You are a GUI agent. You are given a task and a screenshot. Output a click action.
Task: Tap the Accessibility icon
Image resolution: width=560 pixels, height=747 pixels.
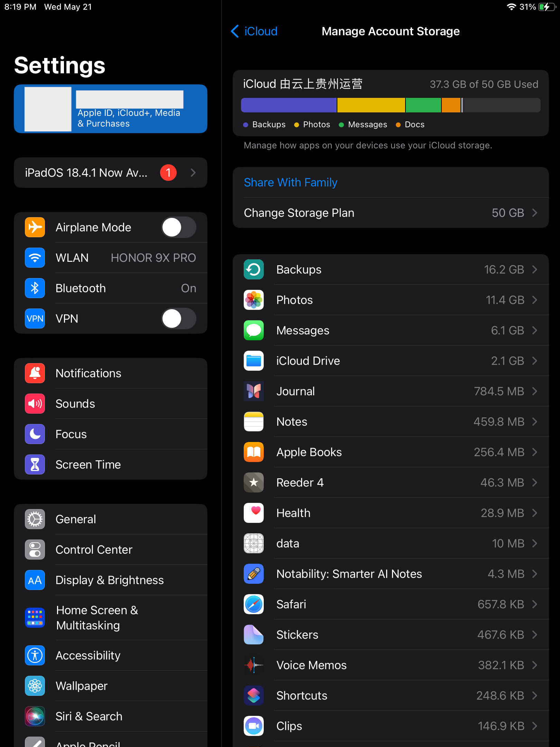[35, 655]
